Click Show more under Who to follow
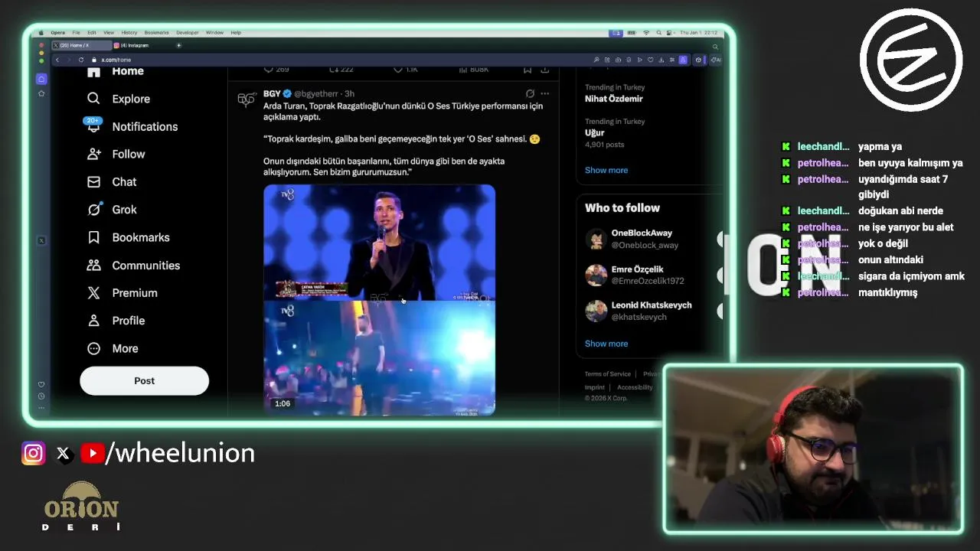 [606, 344]
